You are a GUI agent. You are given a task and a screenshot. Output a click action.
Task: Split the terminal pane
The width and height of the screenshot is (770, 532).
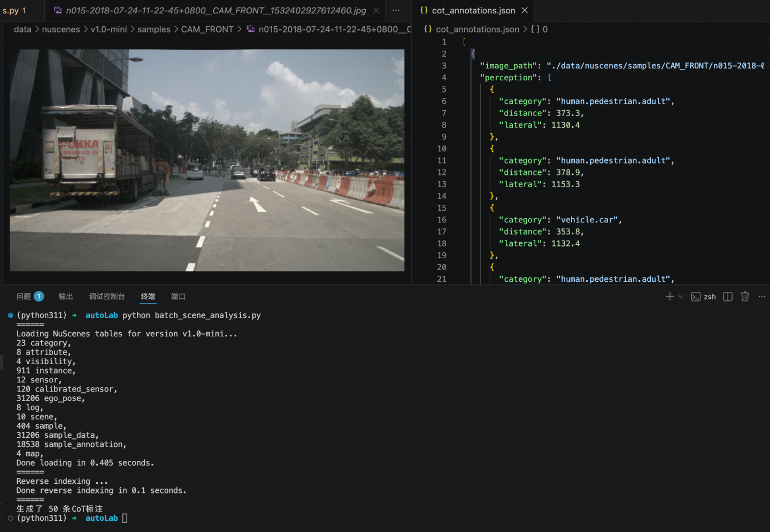(727, 296)
